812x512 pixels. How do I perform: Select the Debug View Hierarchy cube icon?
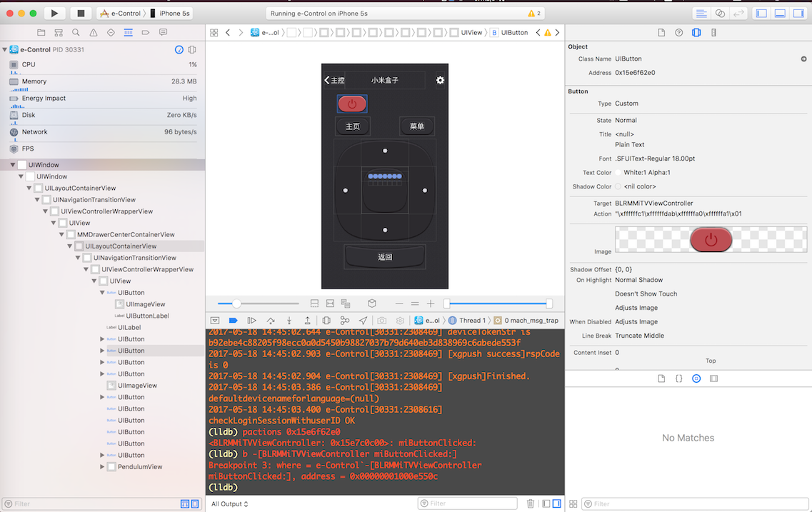(x=327, y=320)
